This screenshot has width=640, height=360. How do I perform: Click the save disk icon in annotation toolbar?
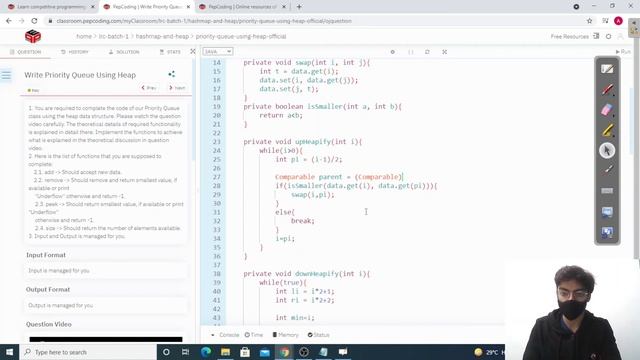[x=607, y=232]
